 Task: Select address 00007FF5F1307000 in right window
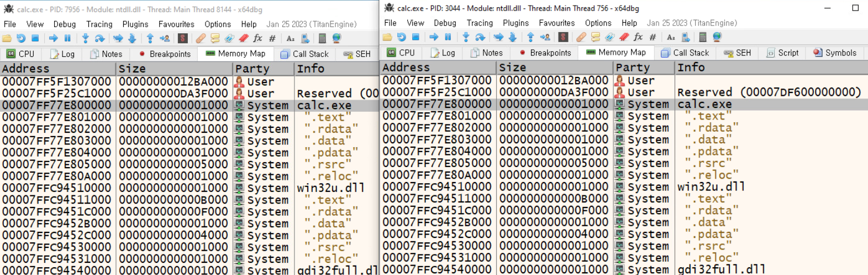tap(437, 80)
